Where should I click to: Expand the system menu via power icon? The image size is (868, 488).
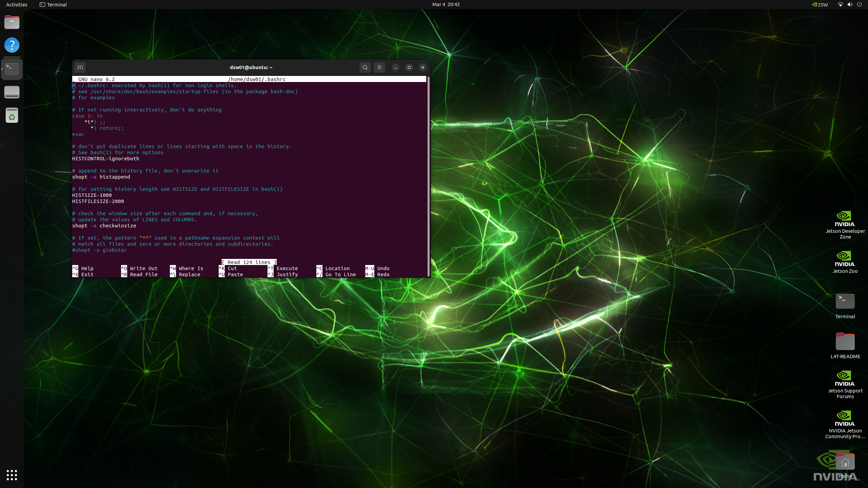point(859,4)
